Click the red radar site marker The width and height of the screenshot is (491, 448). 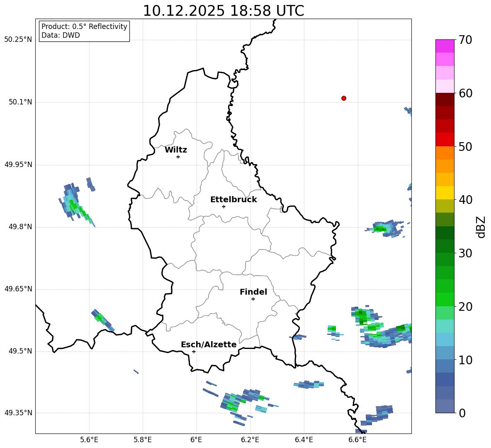pyautogui.click(x=344, y=98)
